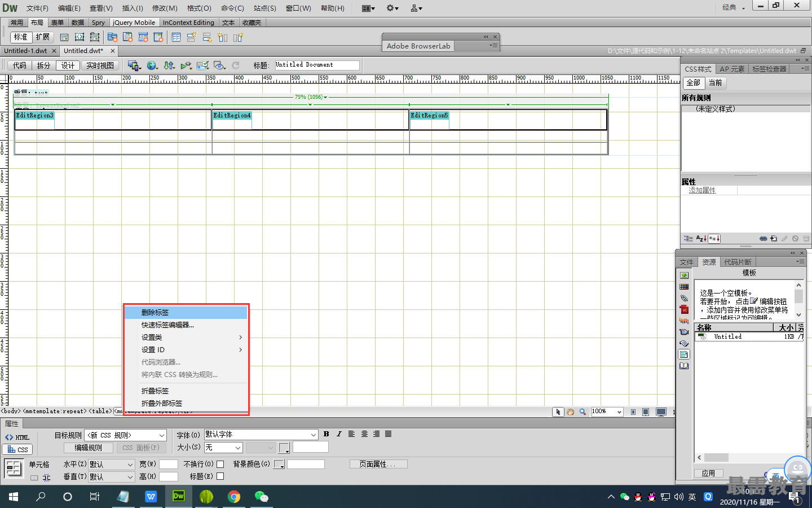
Task: Select the Templates assets category icon
Action: [x=684, y=354]
